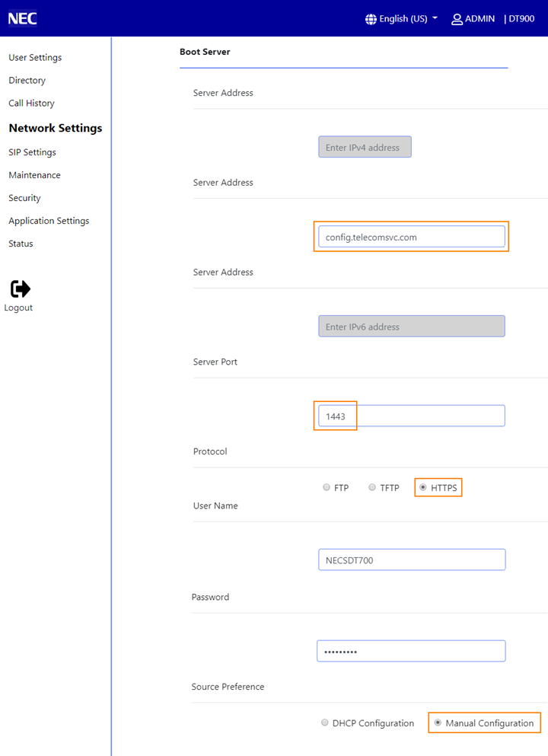548x756 pixels.
Task: Click the Enter IPv4 address field
Action: click(365, 147)
